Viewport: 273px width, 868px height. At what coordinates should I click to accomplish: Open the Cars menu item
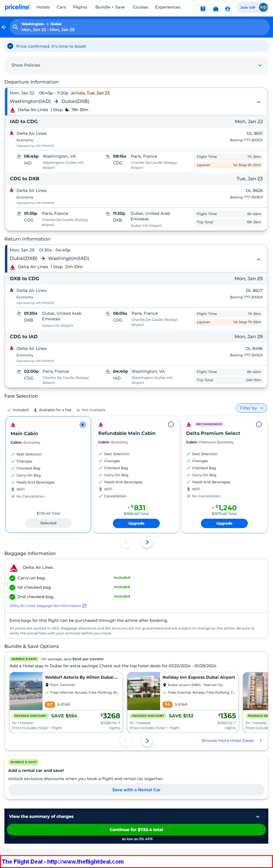pos(61,7)
